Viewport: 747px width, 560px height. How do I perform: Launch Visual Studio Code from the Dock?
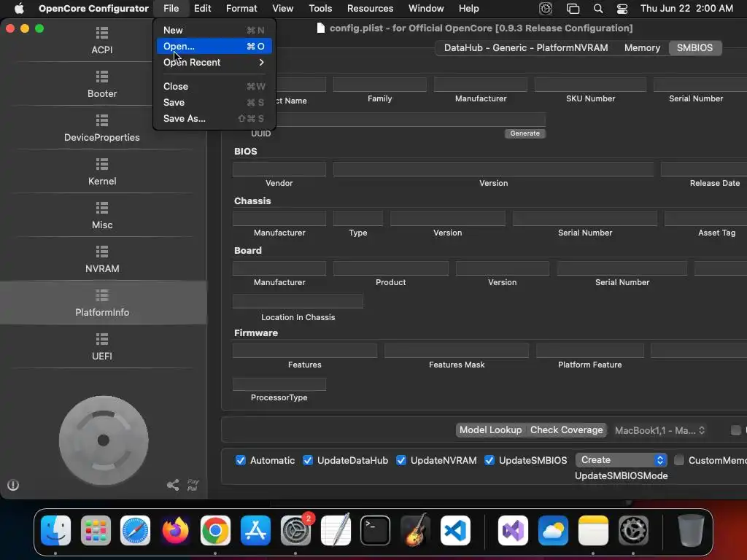click(x=455, y=530)
